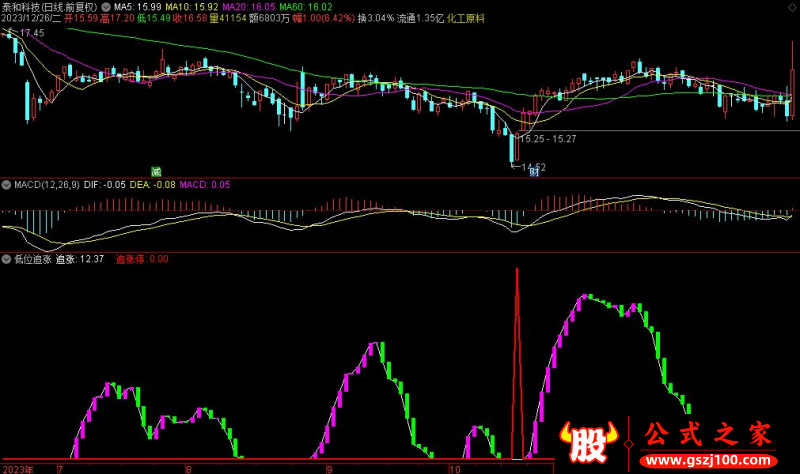Click the month 7 timeline marker
This screenshot has width=800, height=474.
(x=60, y=469)
